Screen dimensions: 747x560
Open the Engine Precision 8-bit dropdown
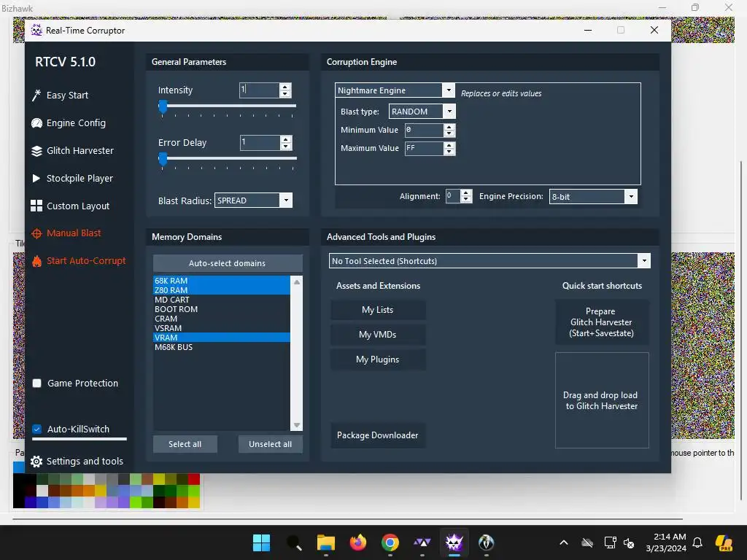click(x=631, y=197)
